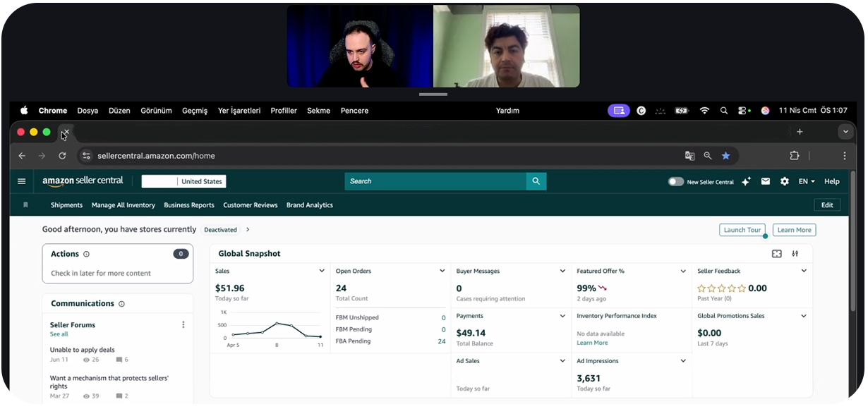Viewport: 868px width, 409px height.
Task: Click the search magnifier button
Action: (x=536, y=181)
